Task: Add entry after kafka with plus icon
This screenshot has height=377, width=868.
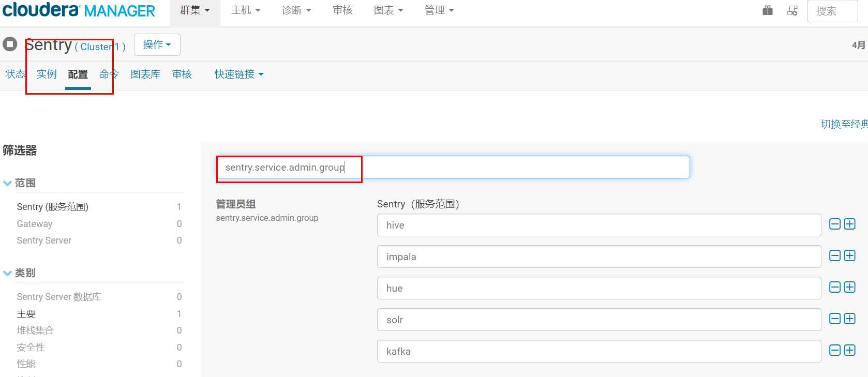Action: pos(850,350)
